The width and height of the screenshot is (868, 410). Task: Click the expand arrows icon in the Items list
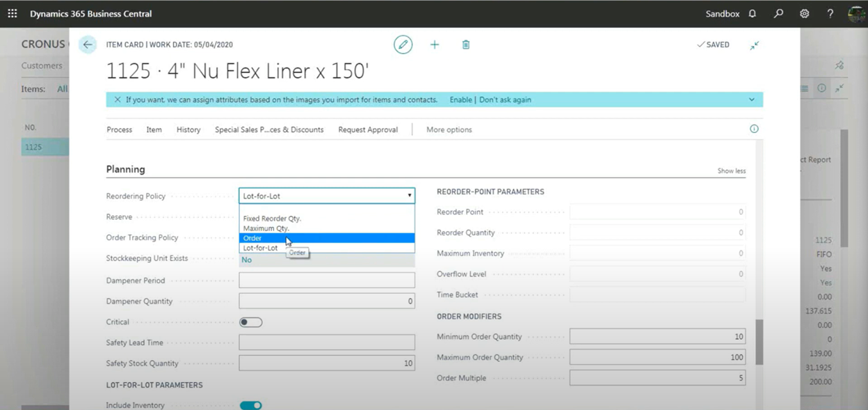point(839,88)
